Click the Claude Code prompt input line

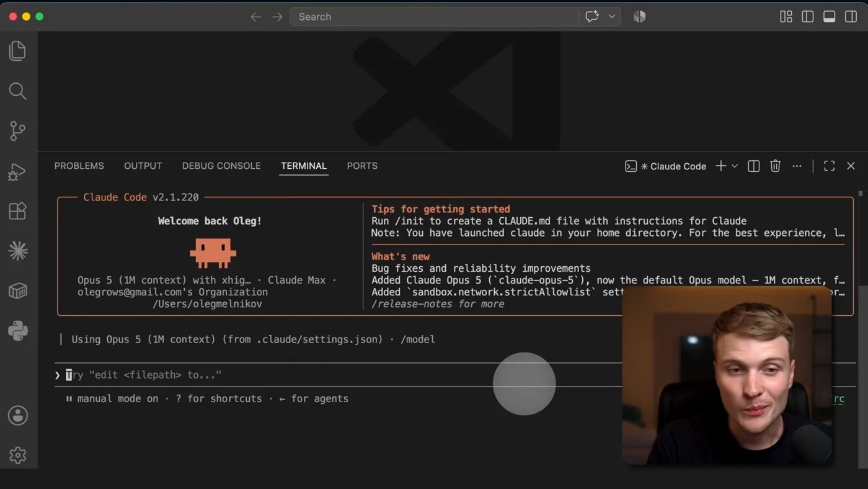pyautogui.click(x=338, y=375)
